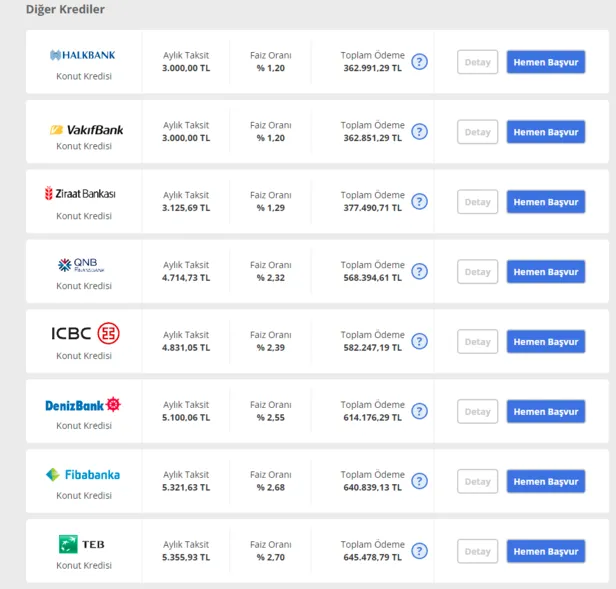View Detay for the Fibabanka loan
This screenshot has height=589, width=616.
point(477,482)
